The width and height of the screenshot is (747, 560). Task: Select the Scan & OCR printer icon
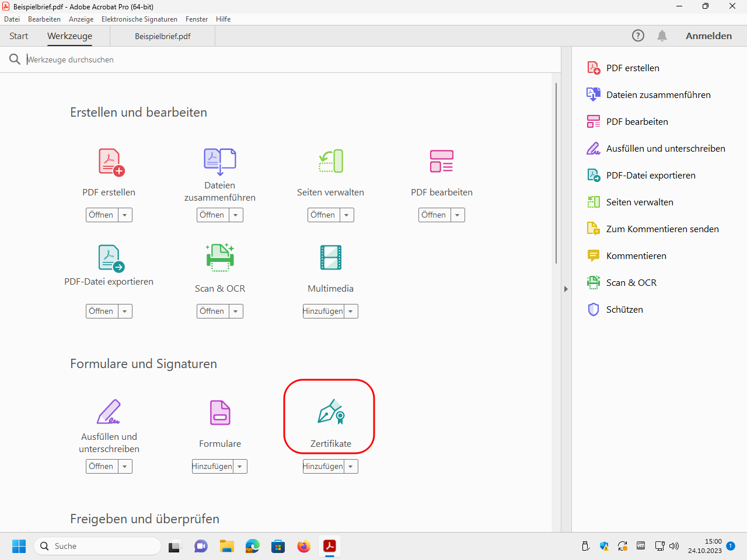[219, 258]
